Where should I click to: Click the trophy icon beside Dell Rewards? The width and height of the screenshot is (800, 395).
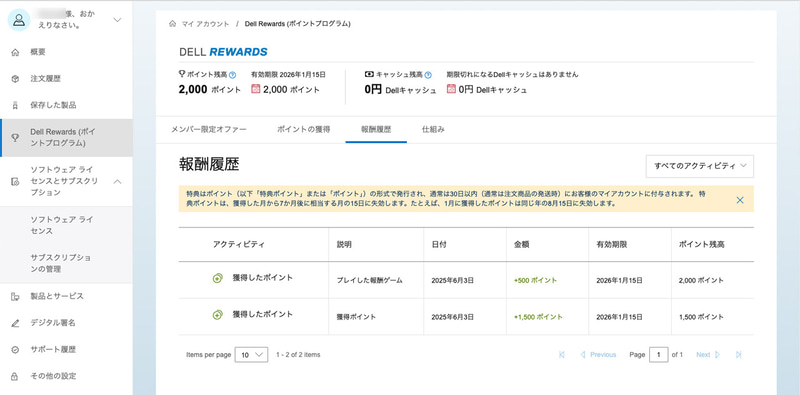pyautogui.click(x=15, y=138)
